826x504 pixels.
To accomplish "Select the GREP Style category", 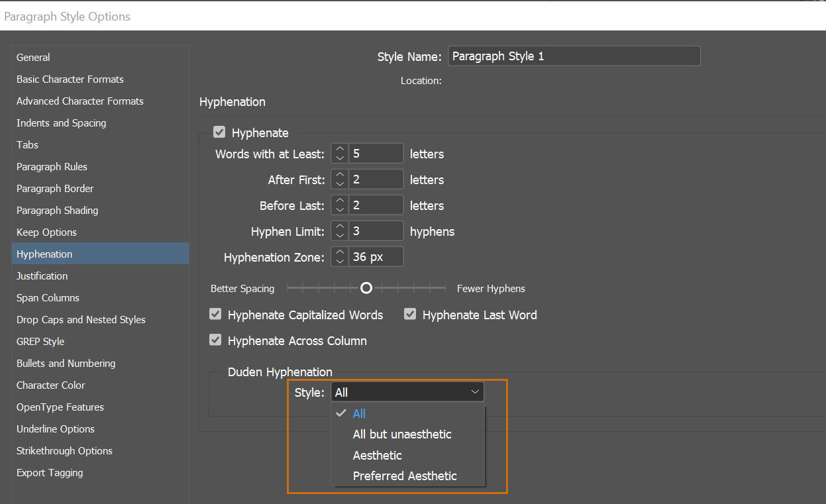I will pos(40,342).
